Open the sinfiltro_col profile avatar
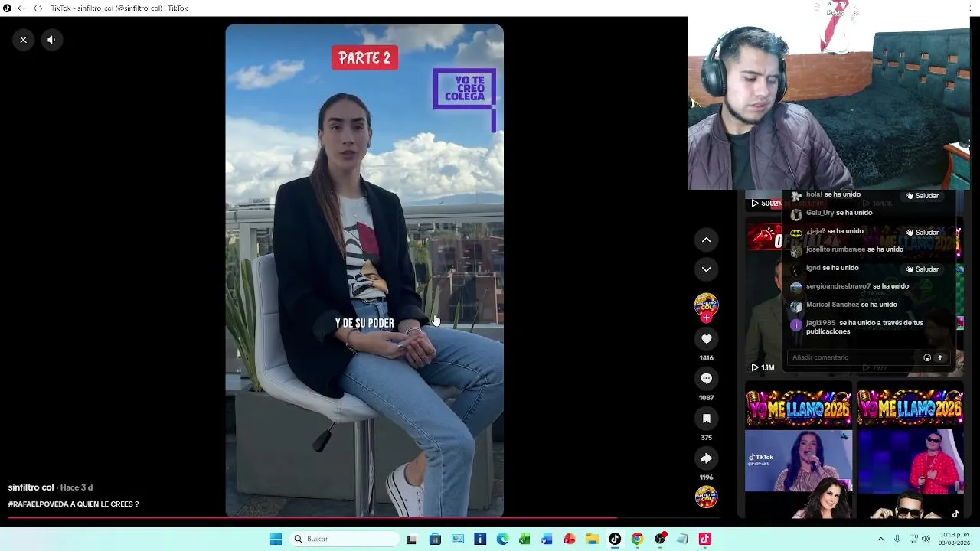Viewport: 980px width, 551px height. 706,305
